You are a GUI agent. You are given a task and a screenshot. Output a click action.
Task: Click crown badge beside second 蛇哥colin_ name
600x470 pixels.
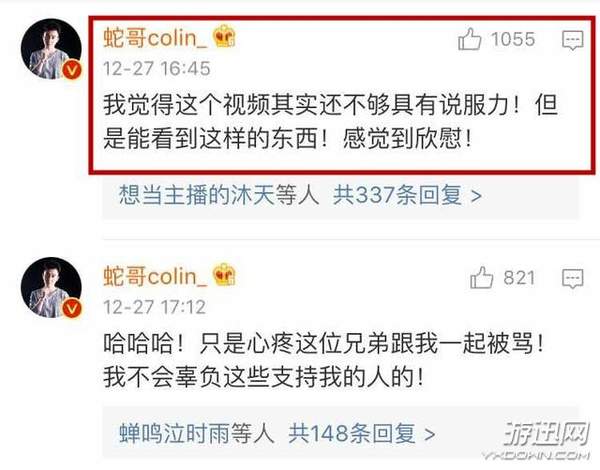tap(225, 275)
